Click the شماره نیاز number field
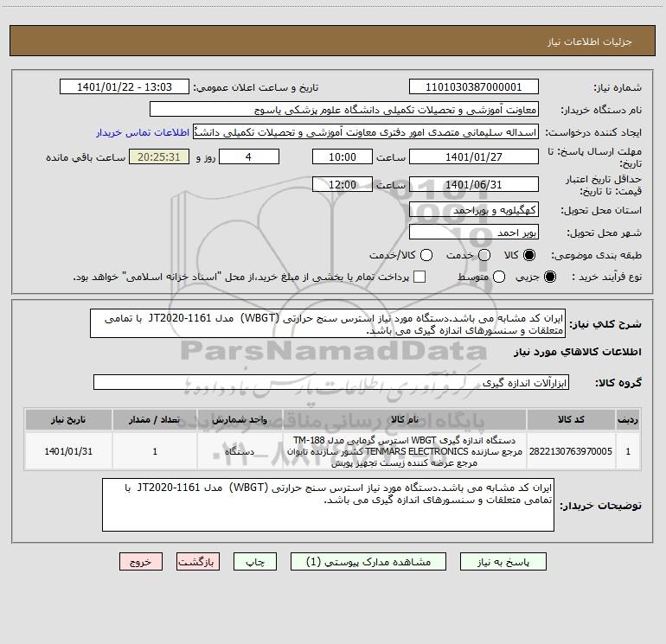 point(474,87)
